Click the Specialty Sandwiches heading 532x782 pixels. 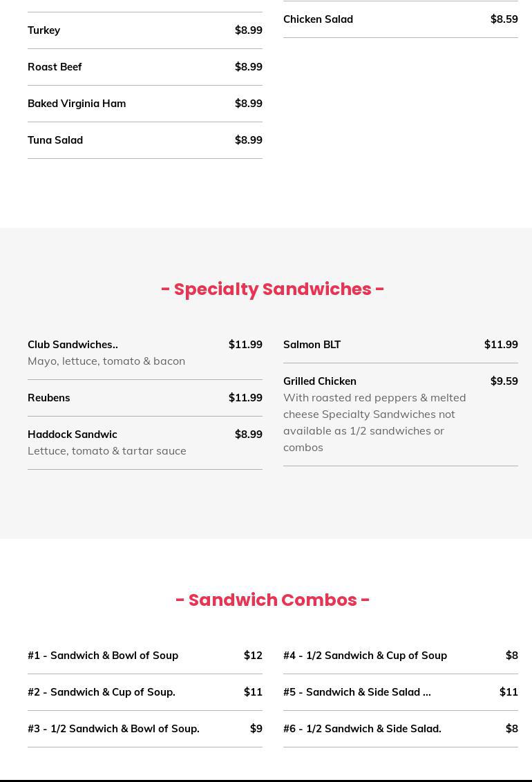click(272, 289)
